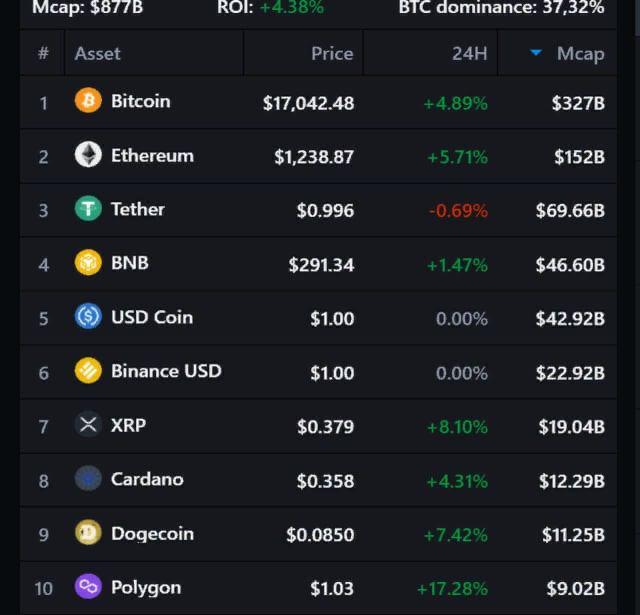Click the Polygon logo icon
The width and height of the screenshot is (640, 615).
[88, 587]
